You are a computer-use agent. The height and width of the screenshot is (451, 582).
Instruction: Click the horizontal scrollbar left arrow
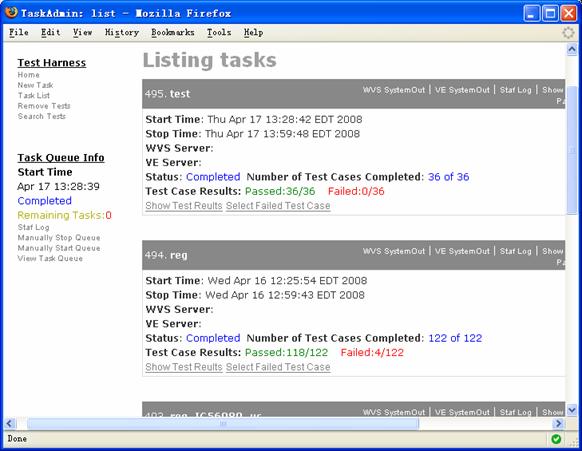[9, 423]
